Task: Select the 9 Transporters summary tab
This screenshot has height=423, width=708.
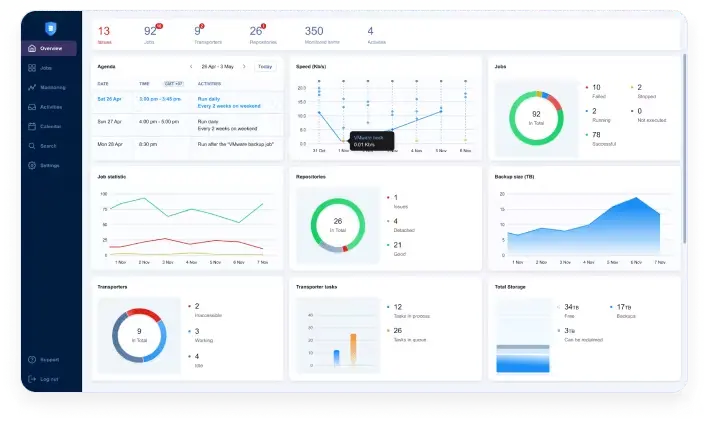Action: [x=208, y=35]
